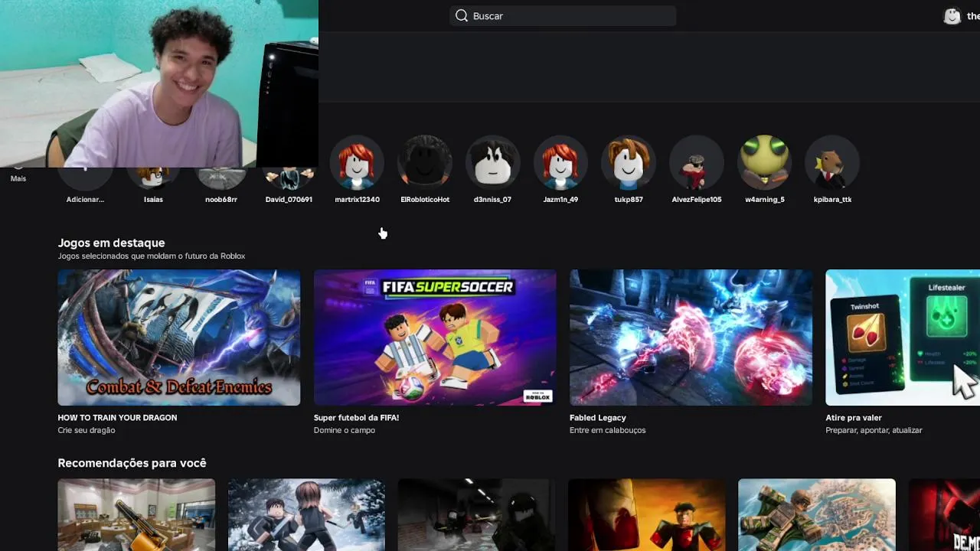
Task: Click the Isaias username label
Action: [x=153, y=200]
